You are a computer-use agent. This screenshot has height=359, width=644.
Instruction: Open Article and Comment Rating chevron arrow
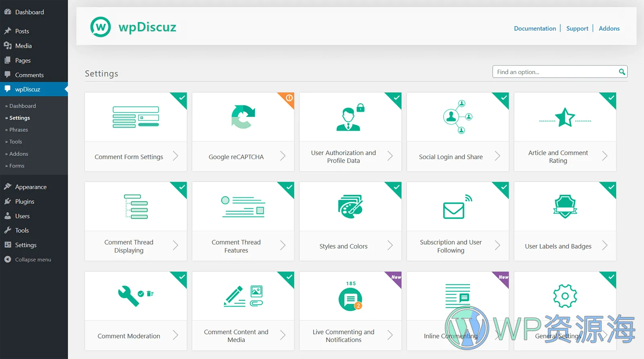(x=605, y=156)
